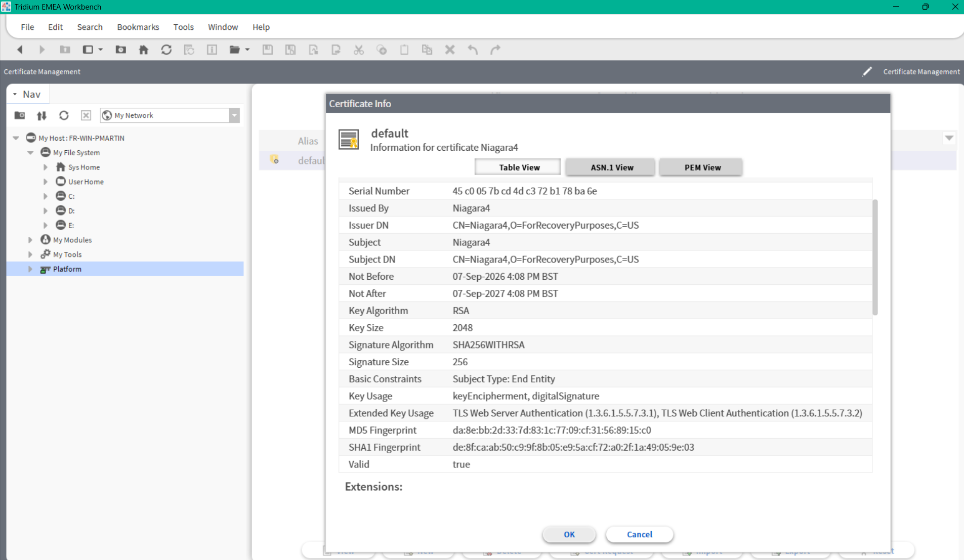Viewport: 964px width, 560px height.
Task: Click Cancel in Certificate Info dialog
Action: click(x=639, y=534)
